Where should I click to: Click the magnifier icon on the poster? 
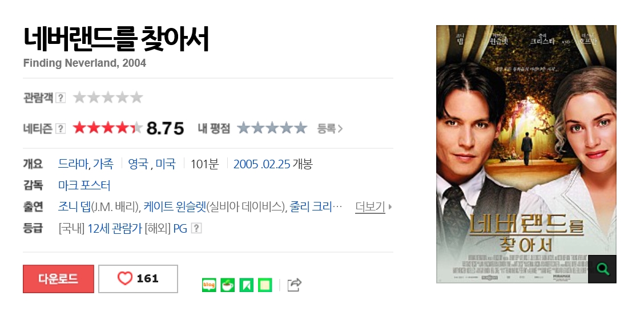[602, 269]
